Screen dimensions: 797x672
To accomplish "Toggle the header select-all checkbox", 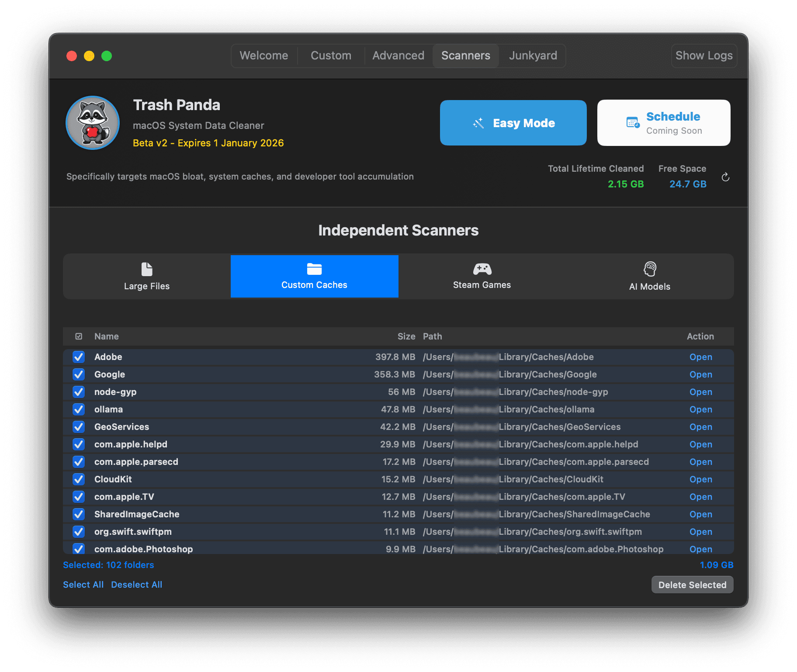I will (79, 336).
